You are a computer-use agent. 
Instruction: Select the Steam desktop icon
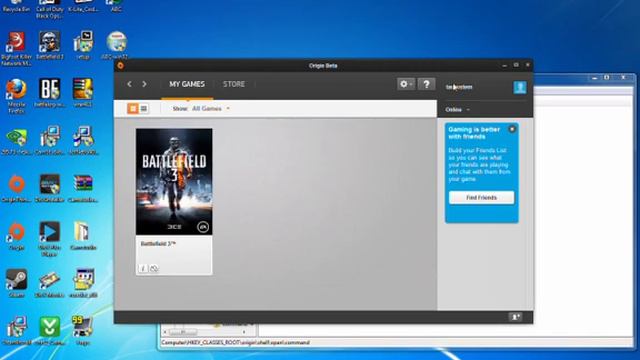[16, 283]
